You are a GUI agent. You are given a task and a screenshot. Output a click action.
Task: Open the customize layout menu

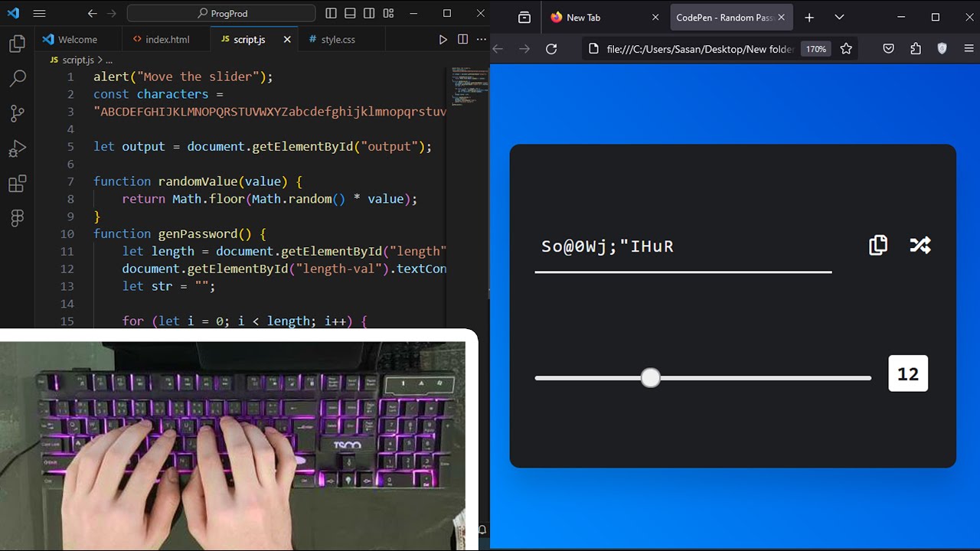click(388, 13)
